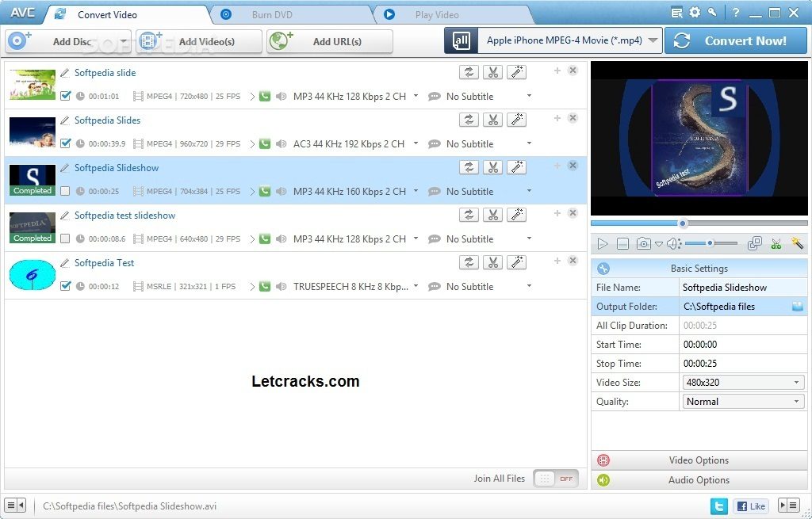Edit the File Name field Softpedia Slideshow

pos(743,287)
